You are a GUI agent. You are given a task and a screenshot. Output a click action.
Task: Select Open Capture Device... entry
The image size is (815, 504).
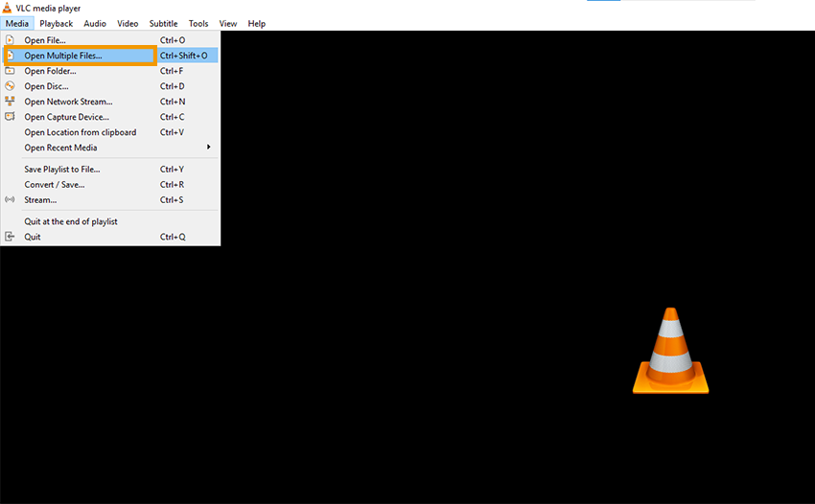tap(110, 117)
